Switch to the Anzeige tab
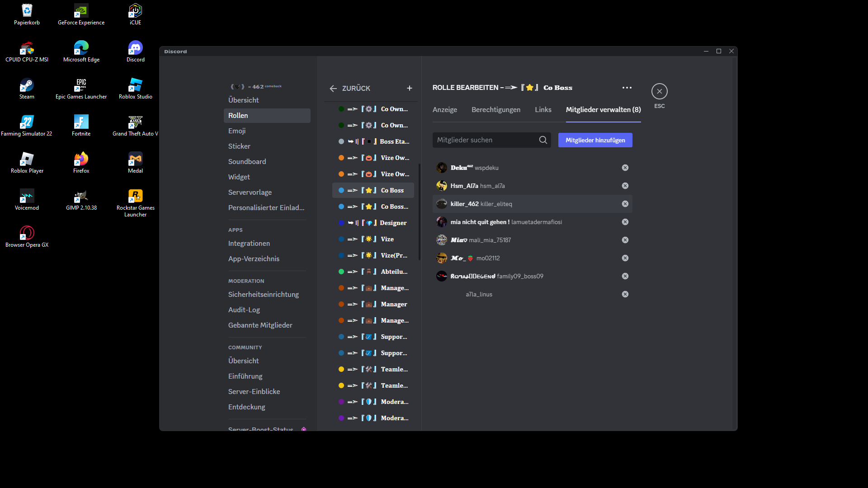The width and height of the screenshot is (868, 488). click(444, 110)
